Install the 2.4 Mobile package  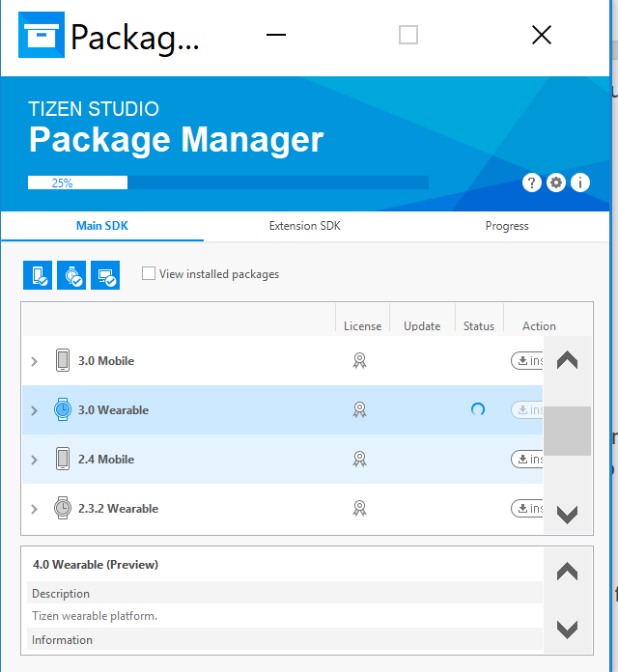526,460
